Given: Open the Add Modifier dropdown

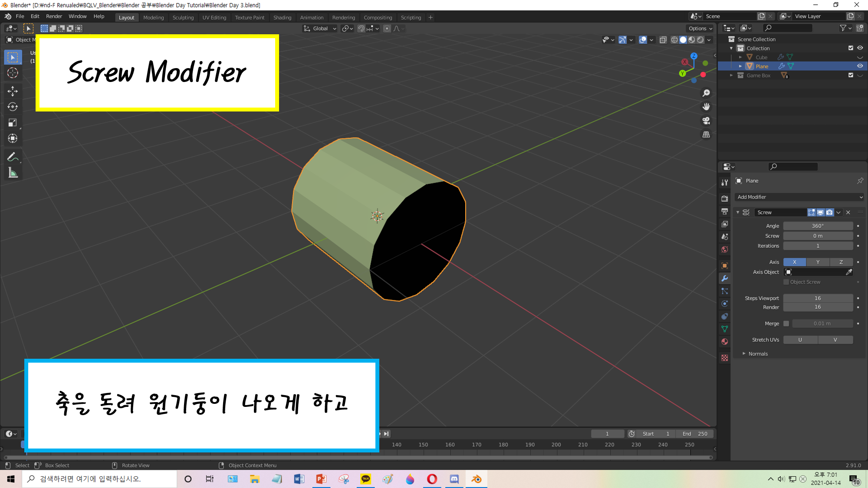Looking at the screenshot, I should [x=799, y=197].
